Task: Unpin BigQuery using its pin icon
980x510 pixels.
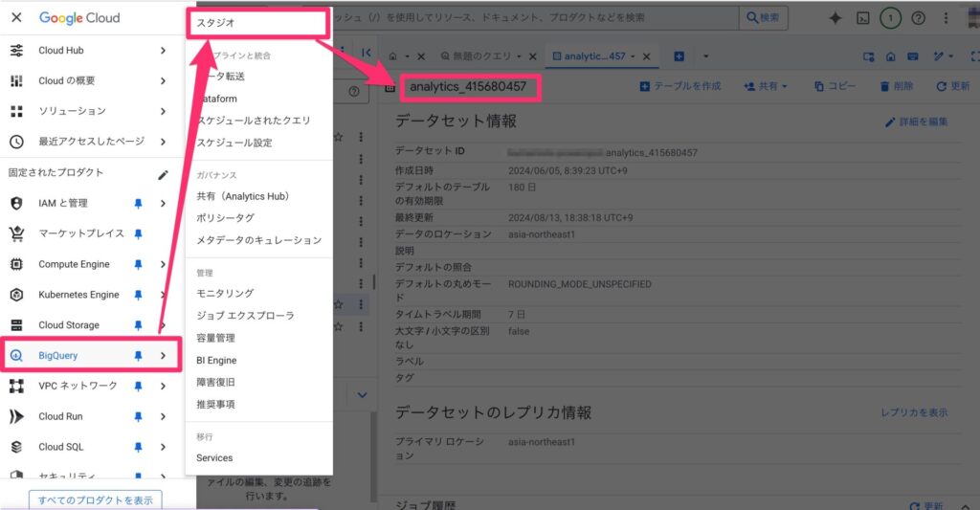Action: (139, 356)
